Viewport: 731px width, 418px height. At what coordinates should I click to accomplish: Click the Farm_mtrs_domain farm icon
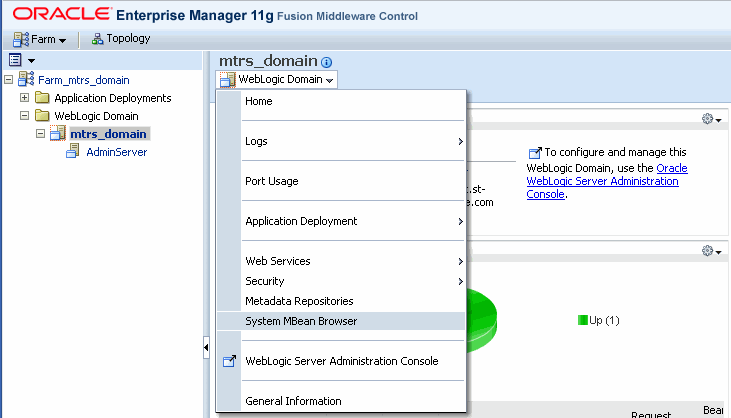pyautogui.click(x=26, y=79)
